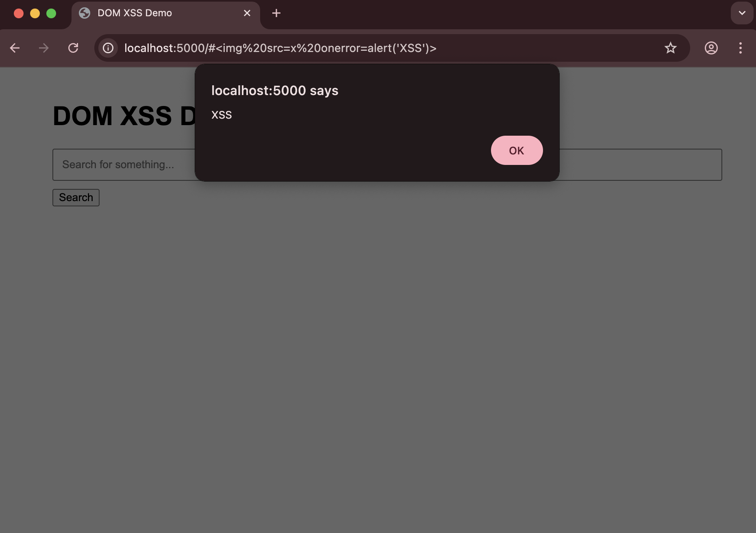This screenshot has width=756, height=533.
Task: Click the browser back navigation arrow
Action: pos(15,48)
